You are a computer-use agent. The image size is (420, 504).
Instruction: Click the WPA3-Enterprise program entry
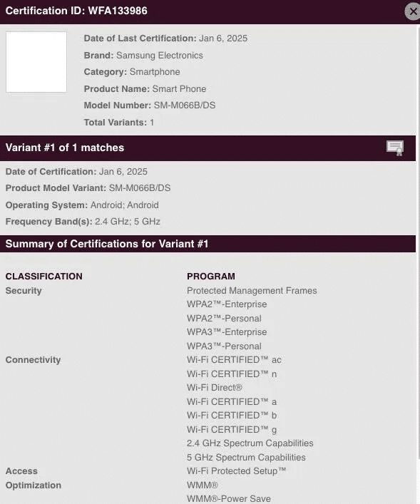(x=227, y=332)
